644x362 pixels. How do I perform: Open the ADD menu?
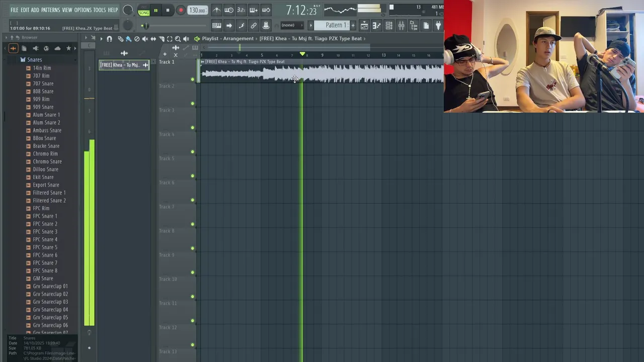pos(35,10)
